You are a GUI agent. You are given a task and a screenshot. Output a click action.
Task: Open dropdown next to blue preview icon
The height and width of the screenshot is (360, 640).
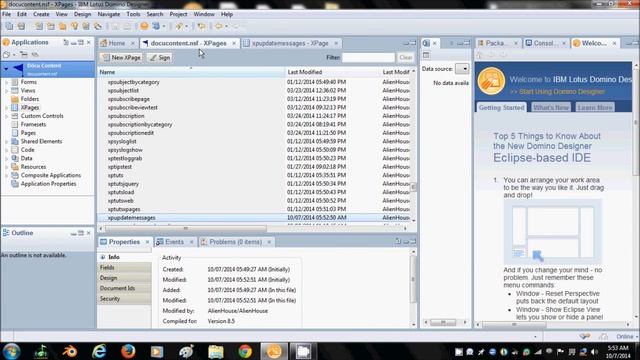click(164, 27)
